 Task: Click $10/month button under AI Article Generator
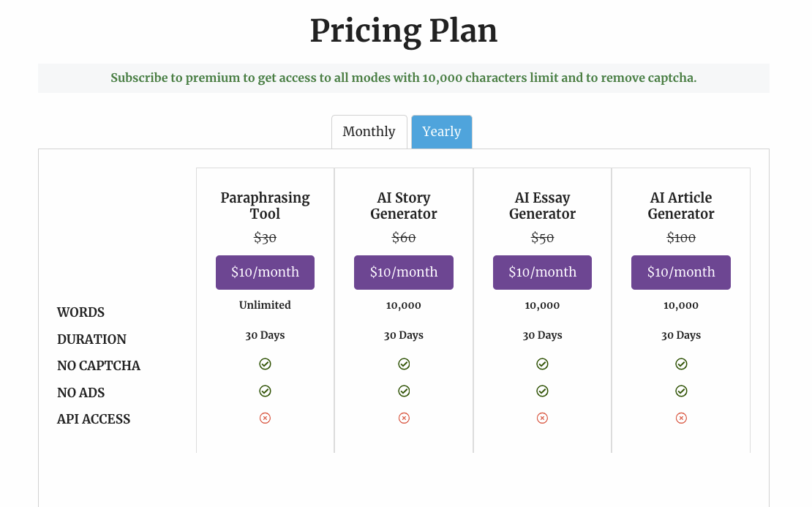[x=681, y=272]
